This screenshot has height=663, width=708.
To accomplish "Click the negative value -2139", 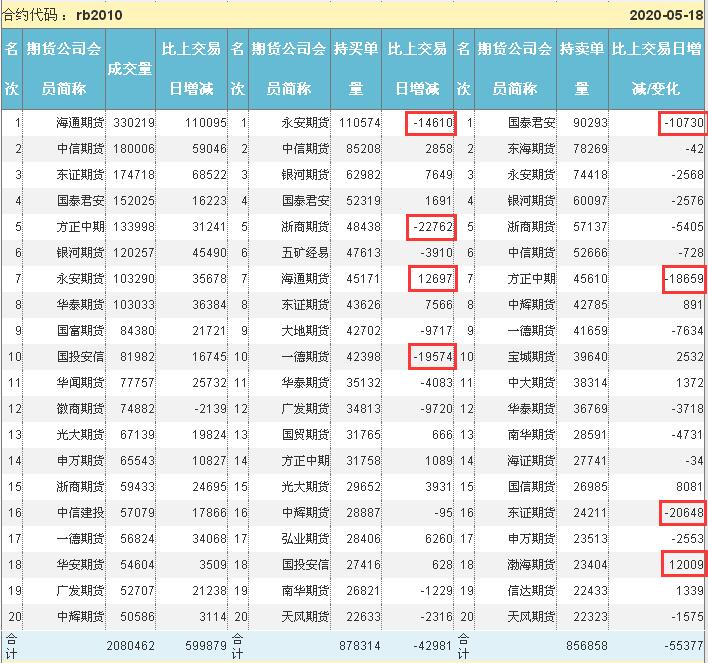I will pos(210,409).
